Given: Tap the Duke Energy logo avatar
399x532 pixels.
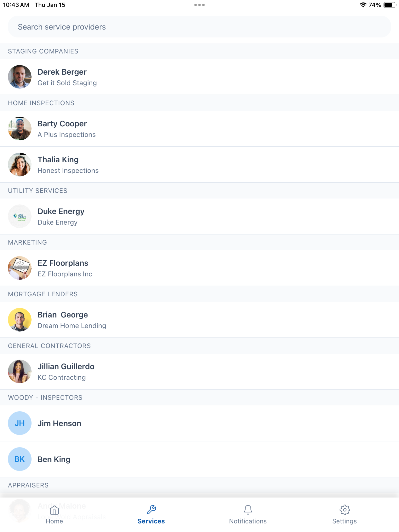Looking at the screenshot, I should coord(20,216).
